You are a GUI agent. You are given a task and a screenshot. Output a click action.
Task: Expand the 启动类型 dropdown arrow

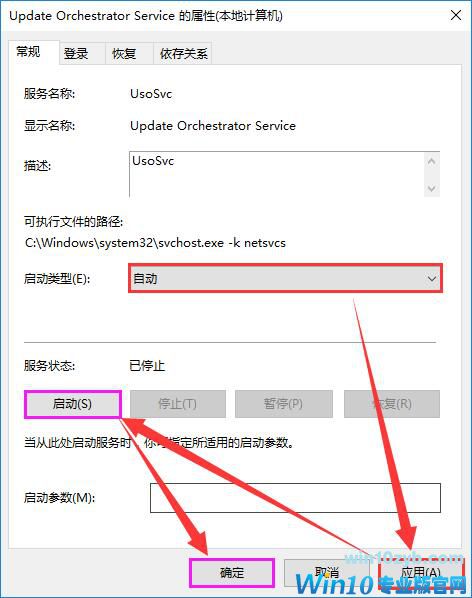(431, 279)
